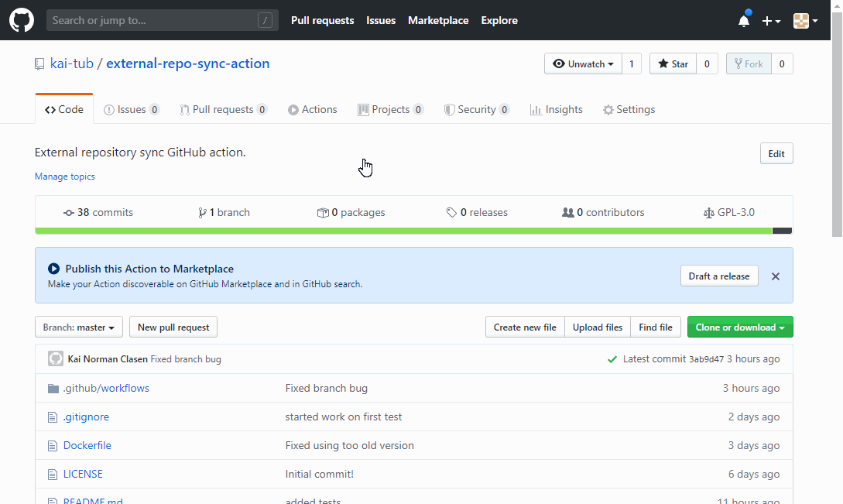View the GPL-3.0 license via scales icon
The width and height of the screenshot is (843, 504).
pyautogui.click(x=708, y=212)
